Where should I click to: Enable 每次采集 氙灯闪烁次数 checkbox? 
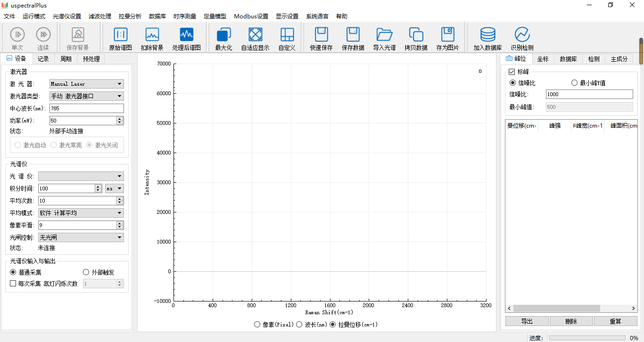click(x=13, y=284)
